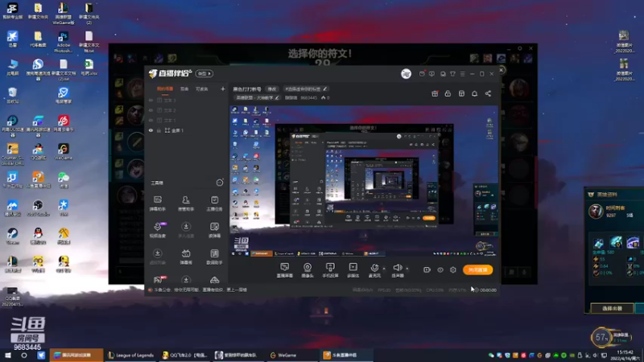The height and width of the screenshot is (362, 644).
Task: Click the padlock icon above the preview
Action: pos(448,93)
